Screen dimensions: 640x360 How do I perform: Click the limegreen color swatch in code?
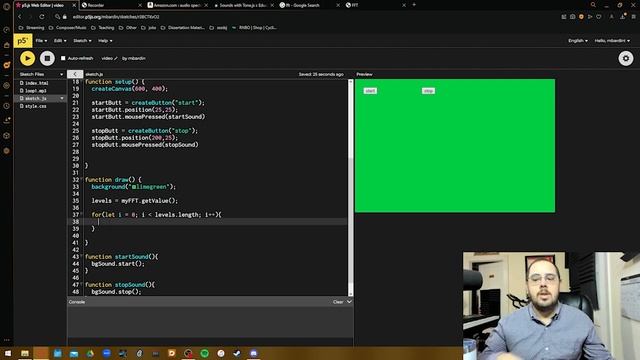pyautogui.click(x=134, y=187)
